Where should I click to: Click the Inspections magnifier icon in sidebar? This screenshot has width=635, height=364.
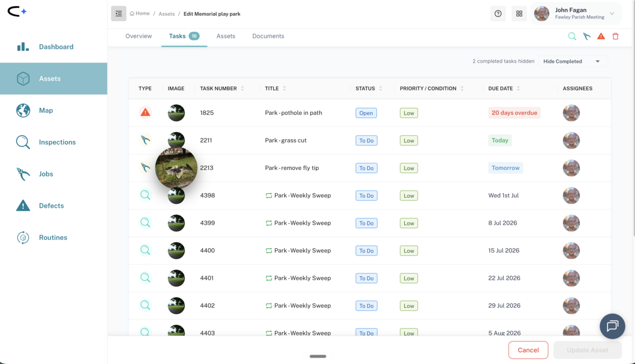23,142
